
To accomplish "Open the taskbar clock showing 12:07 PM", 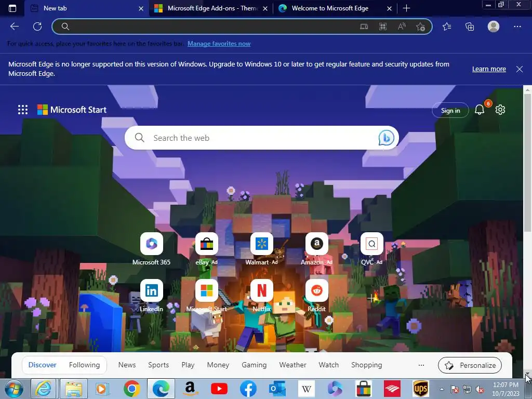I will (x=506, y=389).
